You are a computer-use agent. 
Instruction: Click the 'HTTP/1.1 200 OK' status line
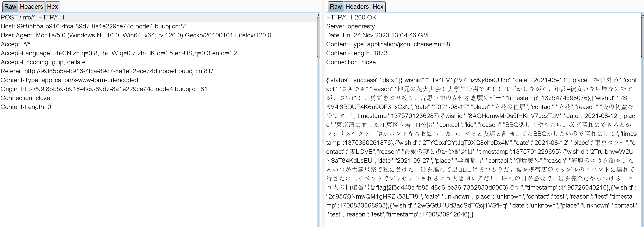(351, 17)
